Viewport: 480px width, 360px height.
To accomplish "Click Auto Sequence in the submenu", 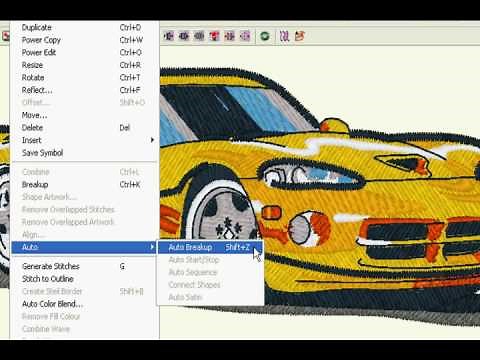I will [x=210, y=272].
